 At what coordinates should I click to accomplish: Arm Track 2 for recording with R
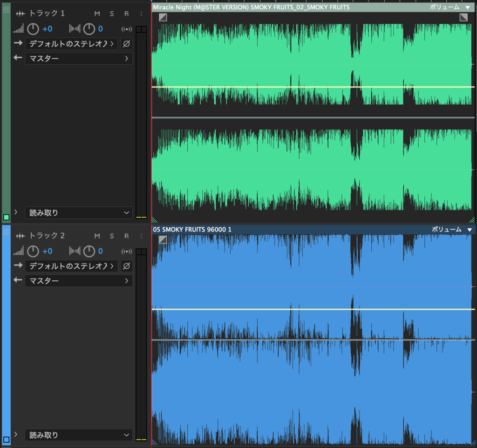(126, 236)
